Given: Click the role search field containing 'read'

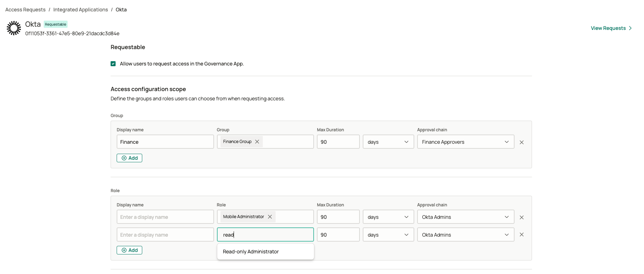Looking at the screenshot, I should (266, 235).
